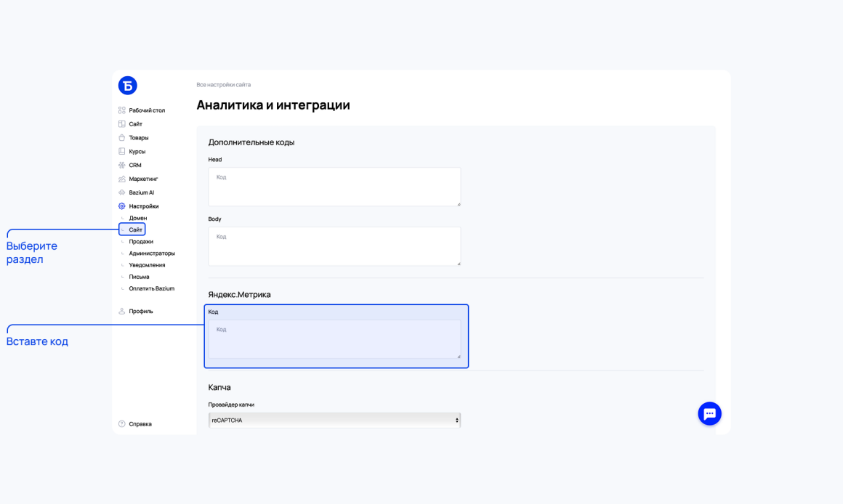
Task: Open Bazium AI section
Action: coord(142,192)
